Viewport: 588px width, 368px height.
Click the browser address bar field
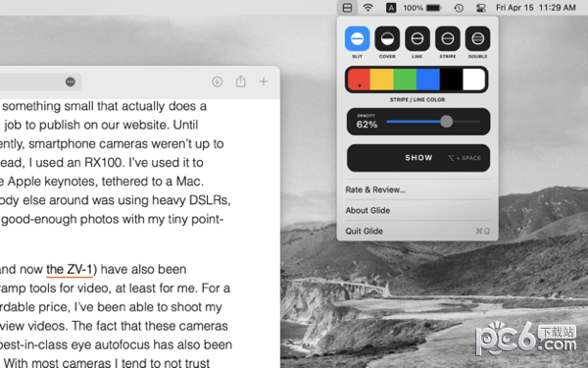point(40,81)
